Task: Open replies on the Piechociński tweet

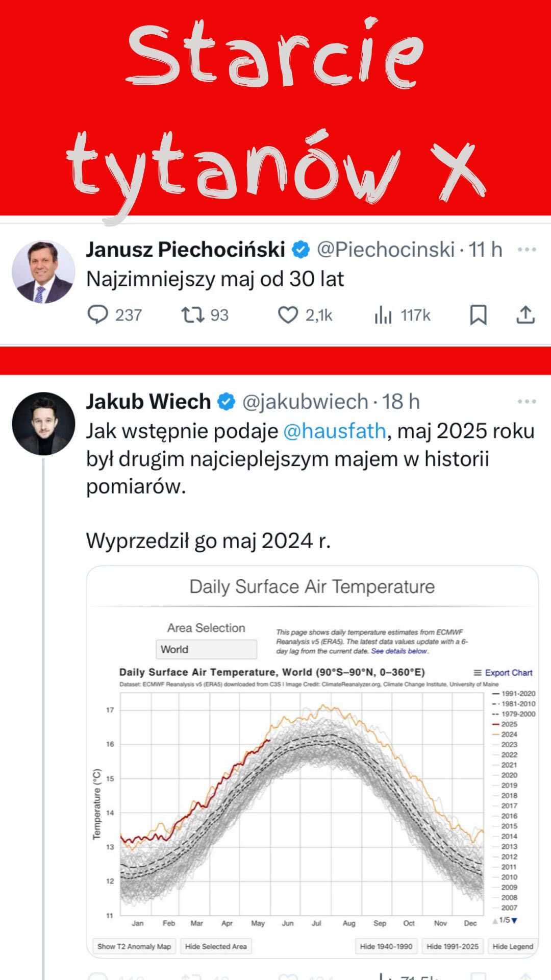Action: (114, 315)
